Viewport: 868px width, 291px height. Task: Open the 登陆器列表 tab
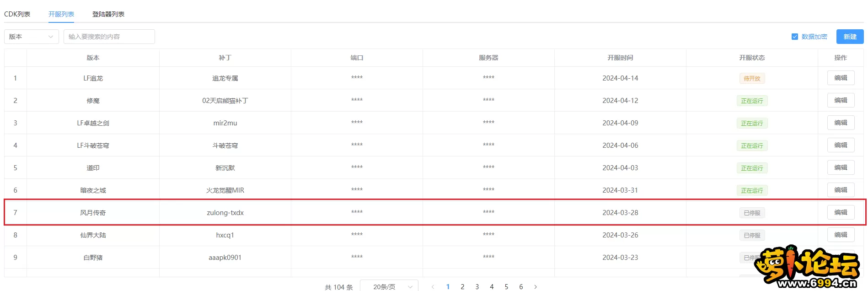[108, 14]
